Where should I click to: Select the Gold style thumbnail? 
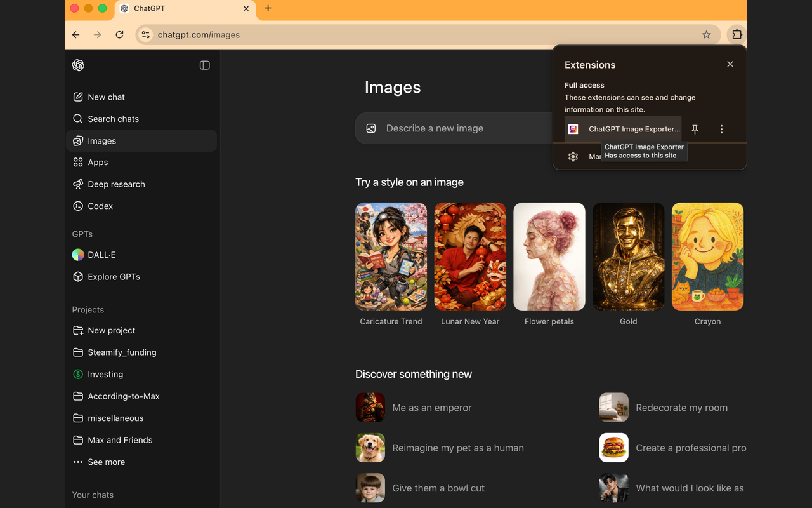click(629, 257)
